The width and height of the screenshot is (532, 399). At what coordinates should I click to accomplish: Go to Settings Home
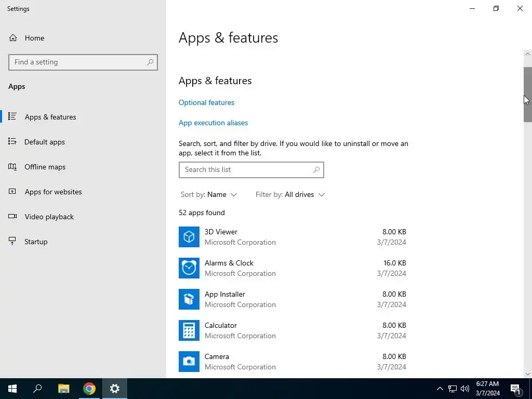(x=26, y=38)
